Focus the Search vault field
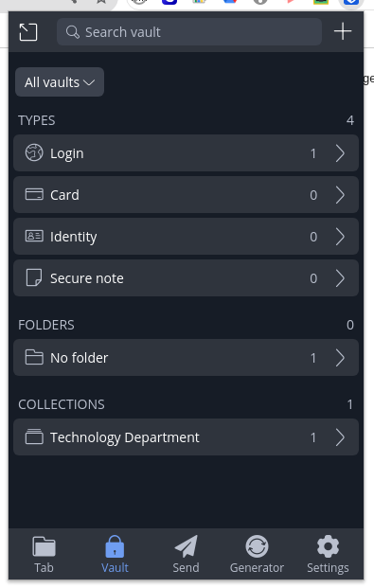The width and height of the screenshot is (374, 588). click(x=189, y=32)
